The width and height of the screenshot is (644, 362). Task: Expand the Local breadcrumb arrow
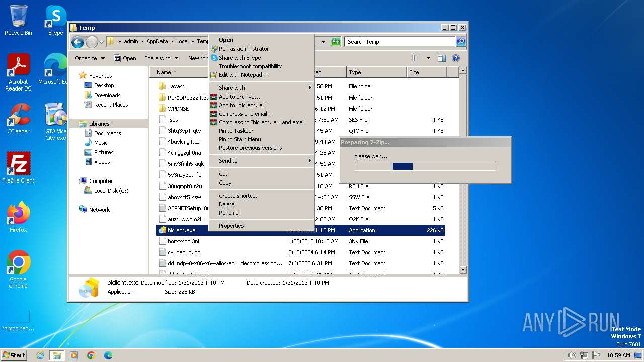tap(192, 42)
